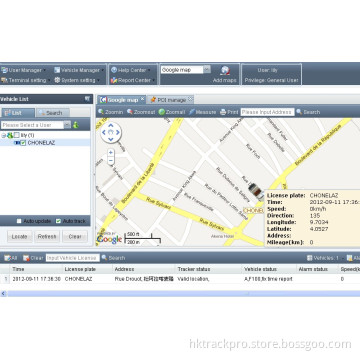This screenshot has height=360, width=360.
Task: Click the Clear button in the bottom toolbar
Action: click(x=33, y=258)
